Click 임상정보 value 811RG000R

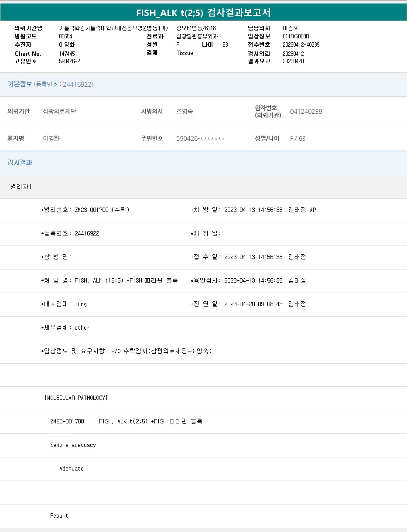coord(296,36)
